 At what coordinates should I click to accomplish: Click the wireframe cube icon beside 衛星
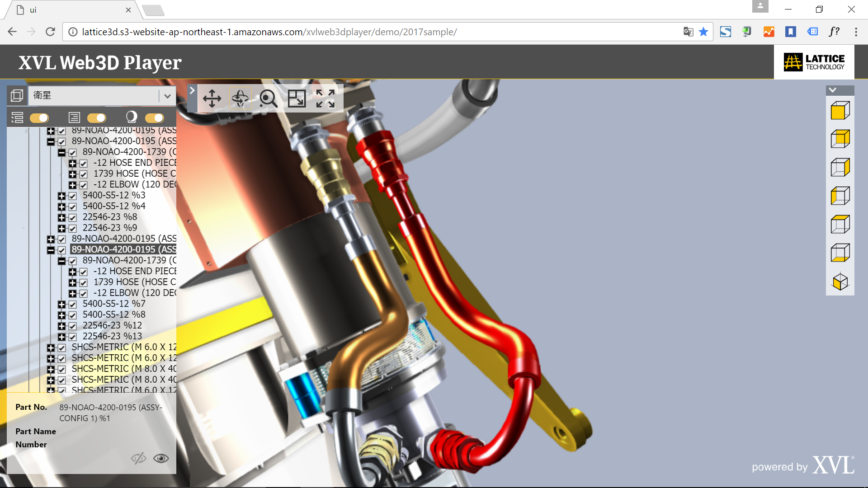[17, 95]
